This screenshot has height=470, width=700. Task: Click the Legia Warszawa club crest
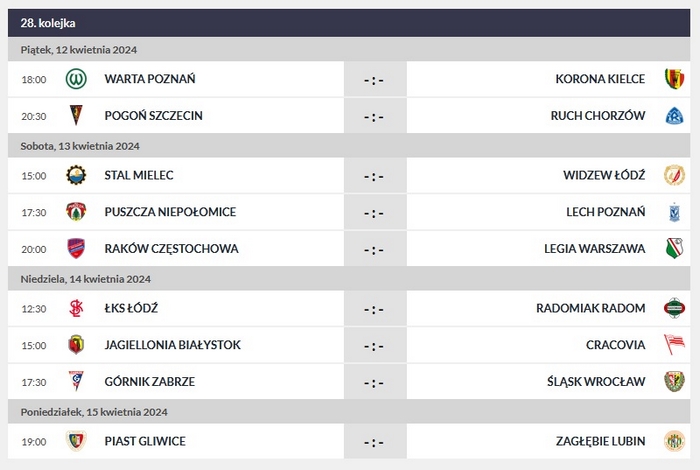click(674, 248)
